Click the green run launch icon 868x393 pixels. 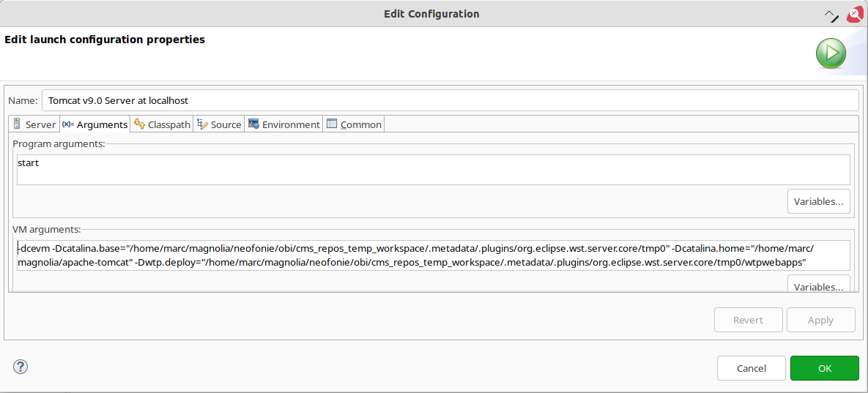click(831, 53)
